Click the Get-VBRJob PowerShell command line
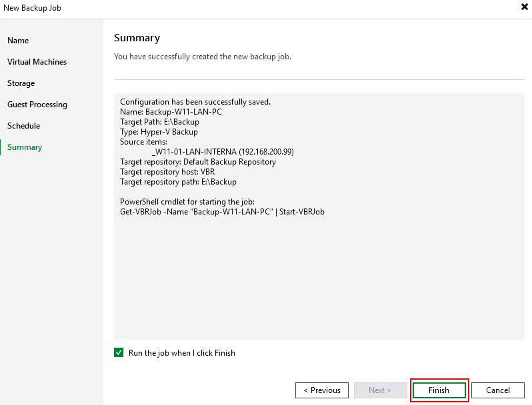532x405 pixels. (x=222, y=212)
